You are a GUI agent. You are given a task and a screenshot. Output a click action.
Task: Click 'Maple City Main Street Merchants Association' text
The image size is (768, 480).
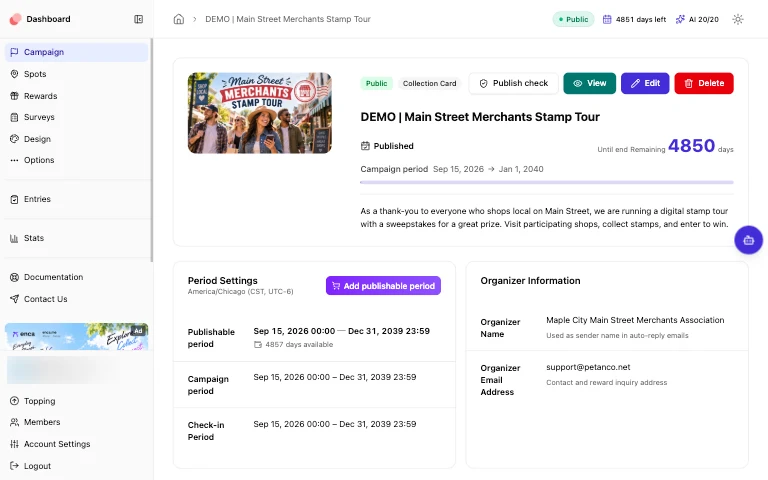pos(635,320)
